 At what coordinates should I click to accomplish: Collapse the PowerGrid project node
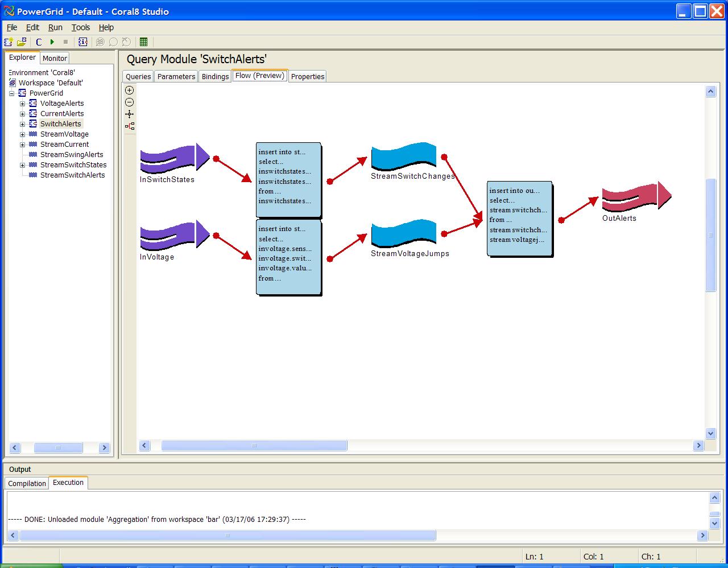coord(12,93)
